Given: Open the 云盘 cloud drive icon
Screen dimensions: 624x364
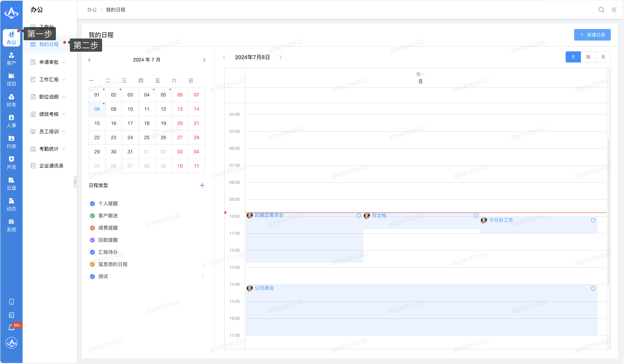Looking at the screenshot, I should click(x=11, y=184).
